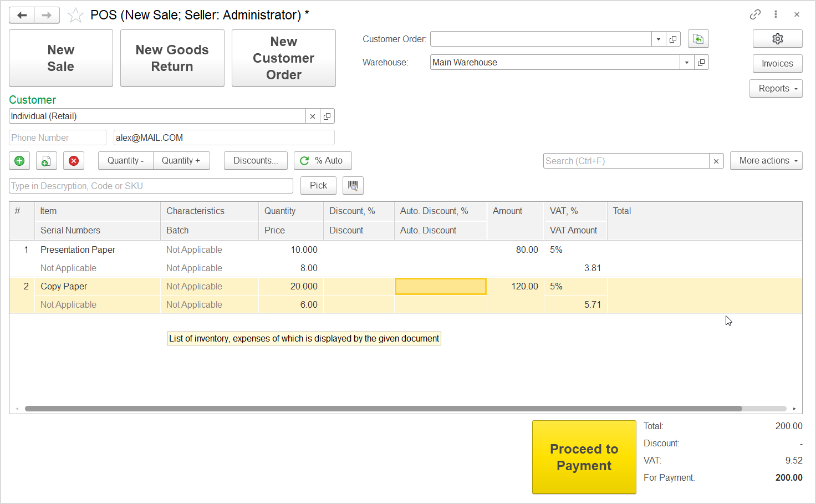Open the Reports dropdown menu
The height and width of the screenshot is (504, 816).
pos(776,89)
